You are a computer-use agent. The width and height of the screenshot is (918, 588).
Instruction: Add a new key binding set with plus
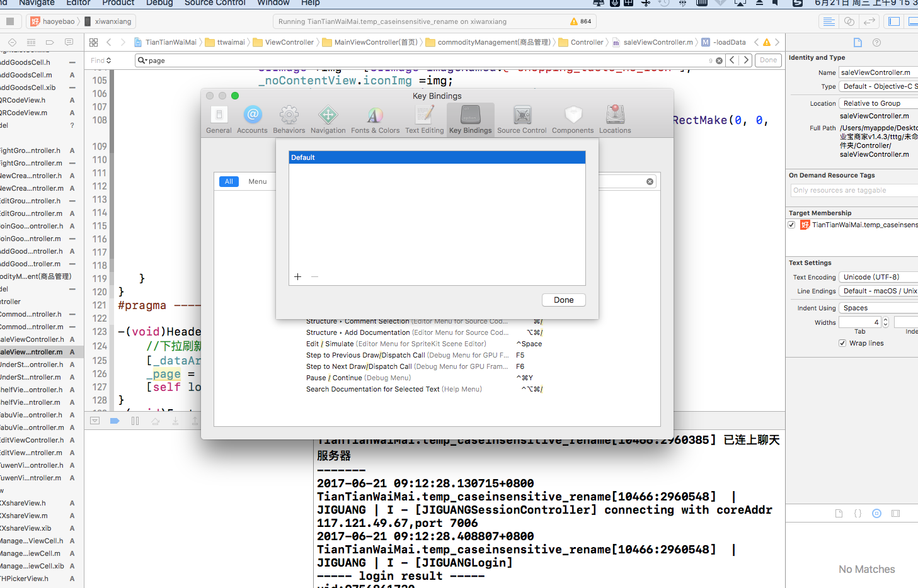click(298, 276)
